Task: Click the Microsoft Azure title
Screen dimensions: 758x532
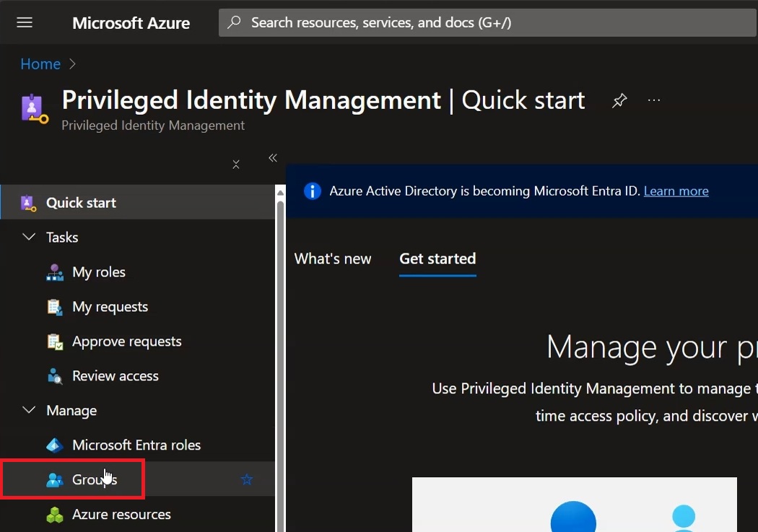Action: pyautogui.click(x=131, y=22)
